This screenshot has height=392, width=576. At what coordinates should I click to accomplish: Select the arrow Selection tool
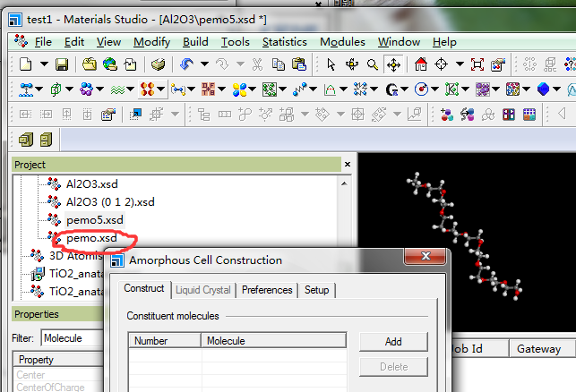point(331,64)
